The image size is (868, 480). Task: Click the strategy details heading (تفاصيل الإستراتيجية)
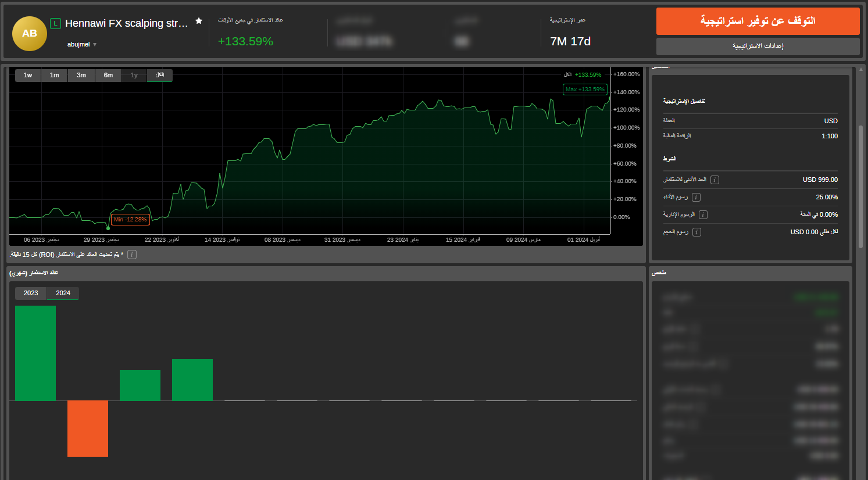[684, 101]
